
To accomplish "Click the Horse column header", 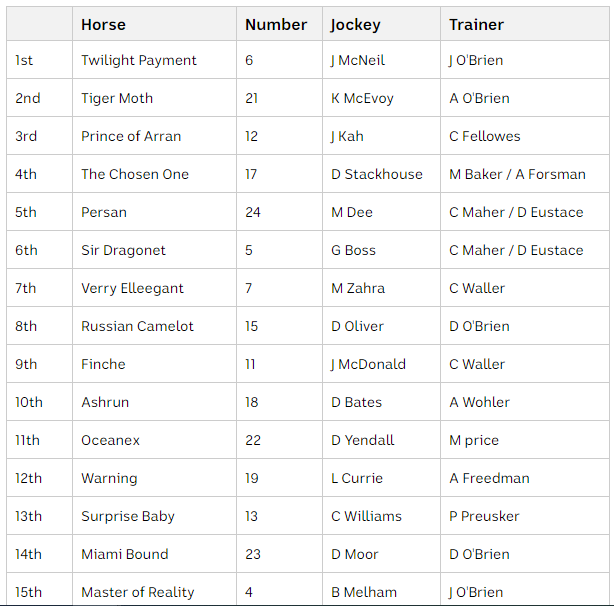I will pos(104,24).
